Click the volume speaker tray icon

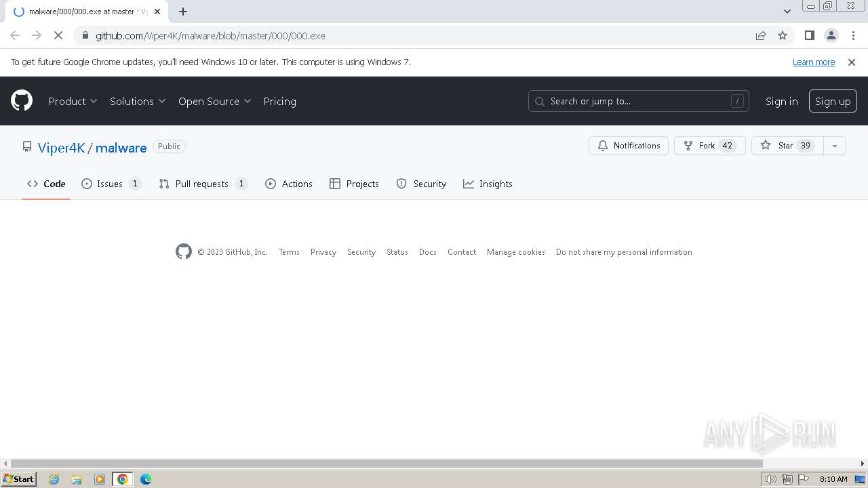(x=771, y=479)
